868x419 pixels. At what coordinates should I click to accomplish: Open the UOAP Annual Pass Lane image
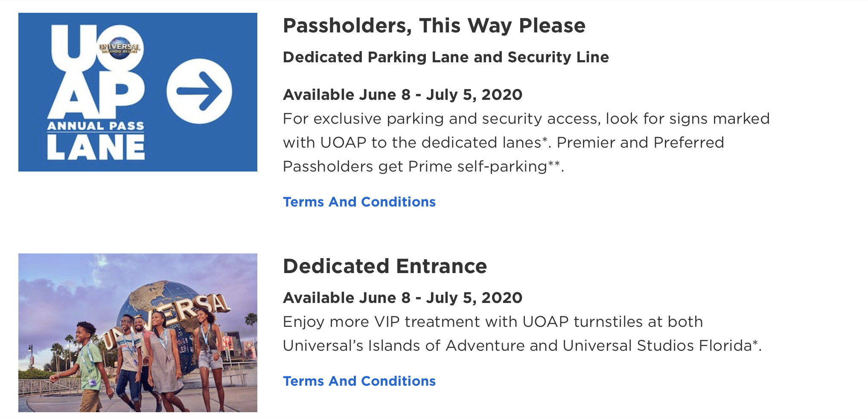138,92
